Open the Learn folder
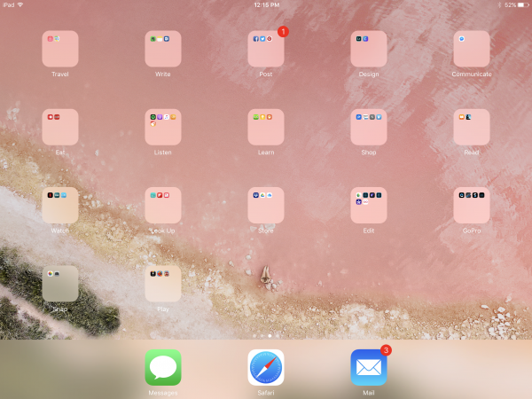532x399 pixels. [266, 127]
